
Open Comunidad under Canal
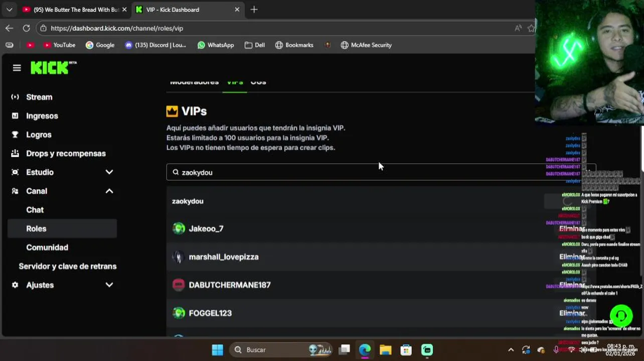47,248
